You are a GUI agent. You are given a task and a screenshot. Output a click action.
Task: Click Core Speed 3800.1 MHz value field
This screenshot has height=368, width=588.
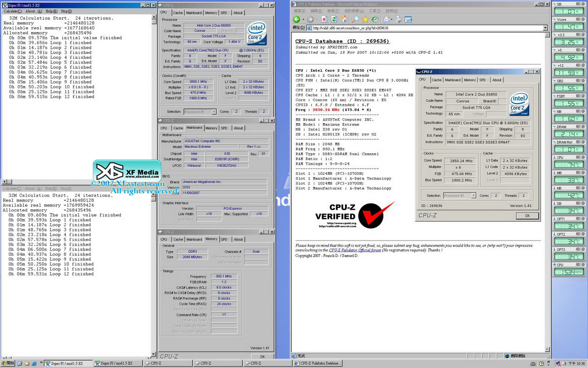[198, 82]
